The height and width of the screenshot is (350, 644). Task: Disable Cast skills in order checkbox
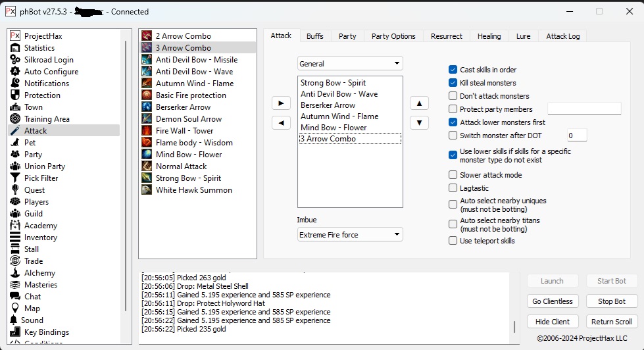(453, 70)
